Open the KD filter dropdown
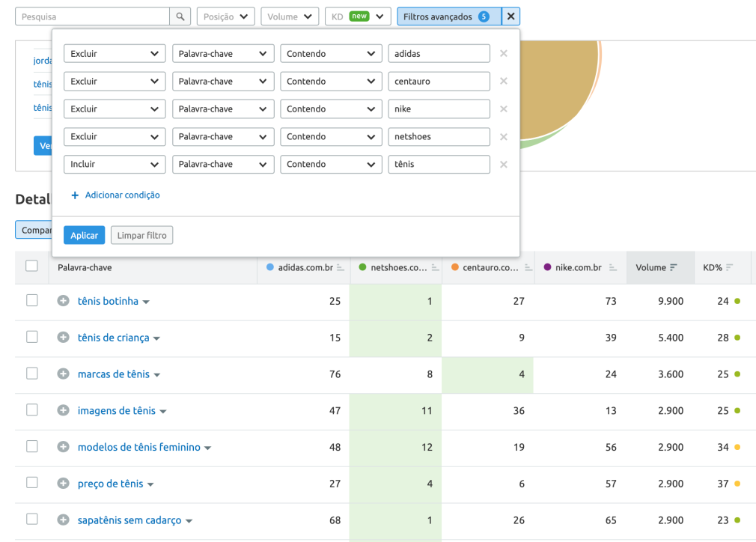 (358, 16)
